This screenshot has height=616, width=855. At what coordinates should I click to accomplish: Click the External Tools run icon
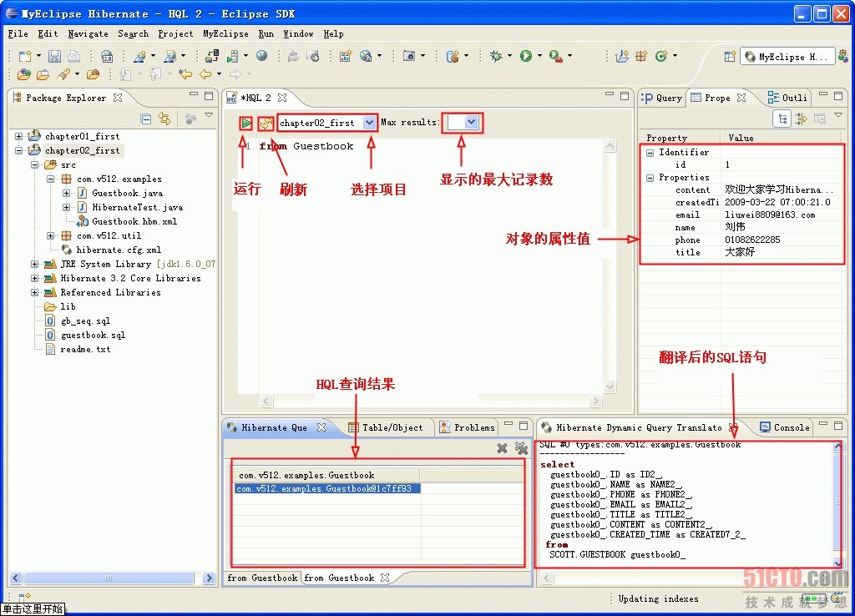(555, 56)
